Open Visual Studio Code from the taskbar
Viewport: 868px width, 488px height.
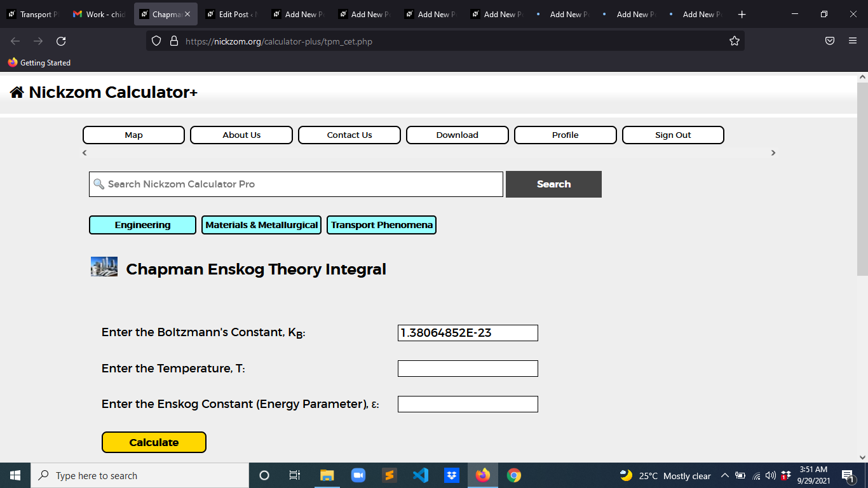[x=421, y=475]
